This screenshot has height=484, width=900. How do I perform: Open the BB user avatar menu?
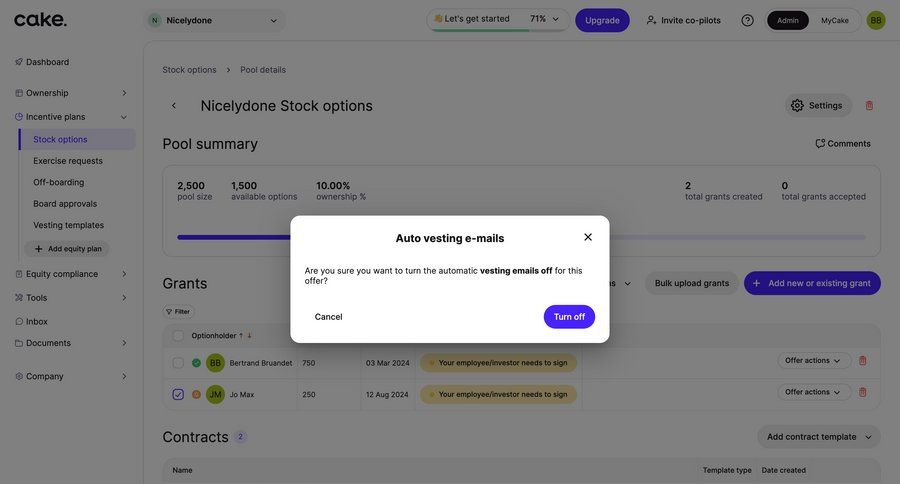[x=876, y=20]
